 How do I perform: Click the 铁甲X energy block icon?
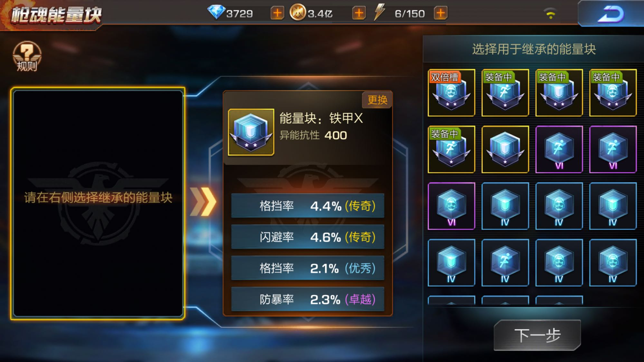pyautogui.click(x=251, y=132)
